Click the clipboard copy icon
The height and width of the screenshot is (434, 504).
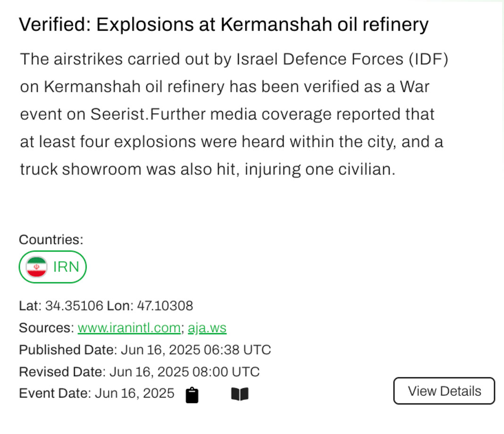pos(192,395)
